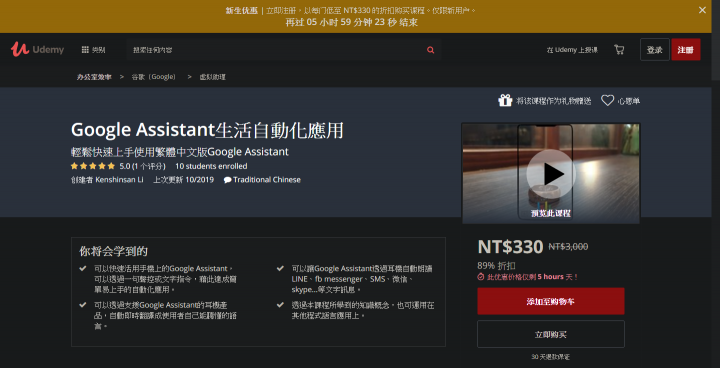The width and height of the screenshot is (720, 368).
Task: Click the 立即购买 buy now button
Action: point(551,334)
